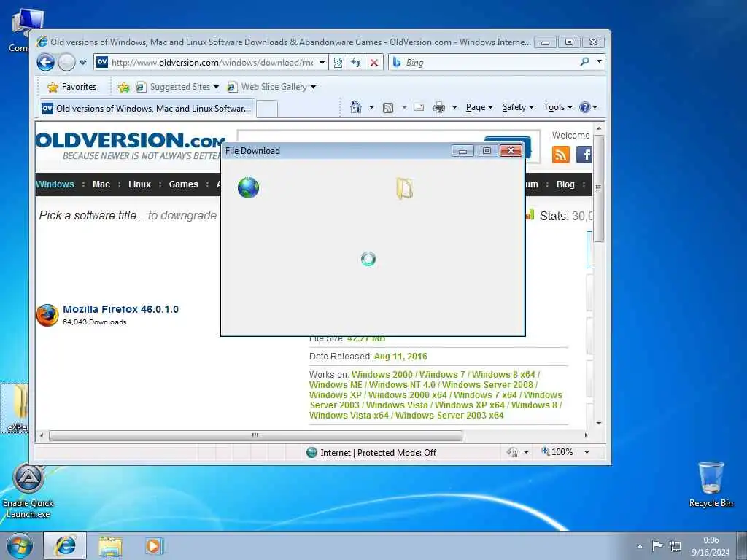Image resolution: width=747 pixels, height=560 pixels.
Task: Open the Linux navigation item
Action: (139, 184)
